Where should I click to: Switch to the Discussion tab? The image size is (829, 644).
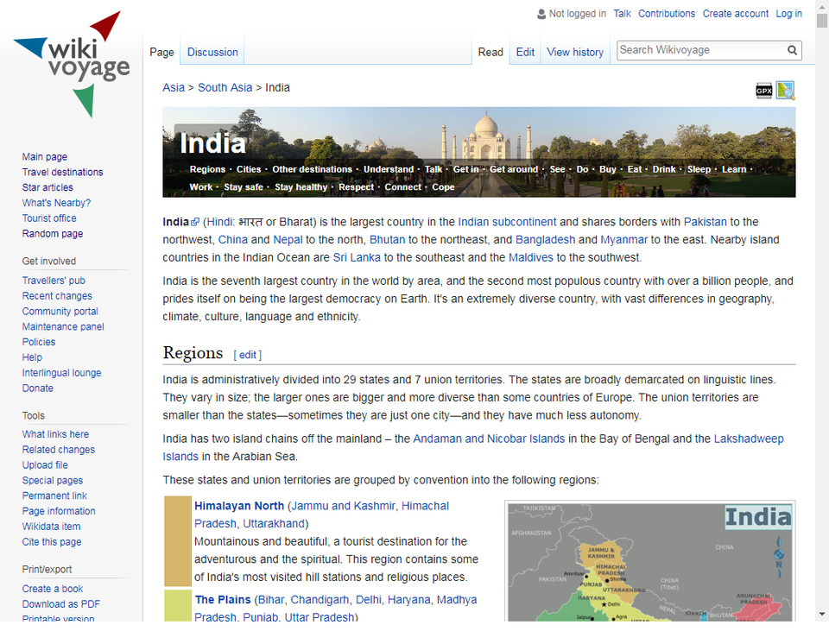point(212,52)
